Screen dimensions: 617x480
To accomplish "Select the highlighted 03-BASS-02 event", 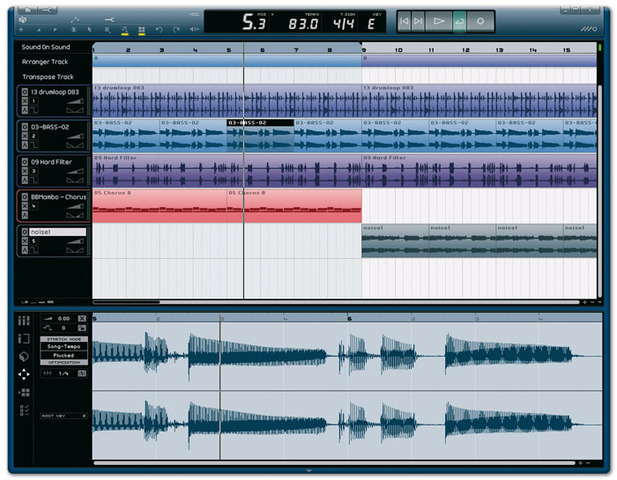I will pyautogui.click(x=260, y=136).
